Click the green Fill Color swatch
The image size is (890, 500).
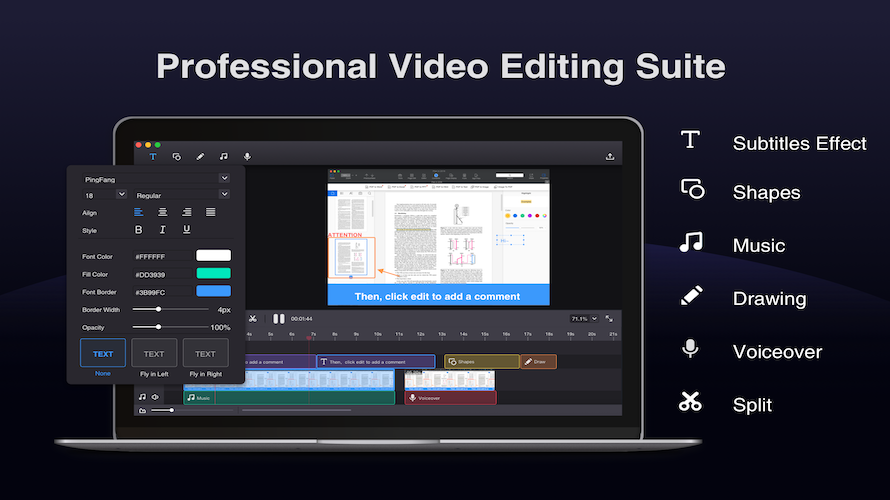(213, 273)
